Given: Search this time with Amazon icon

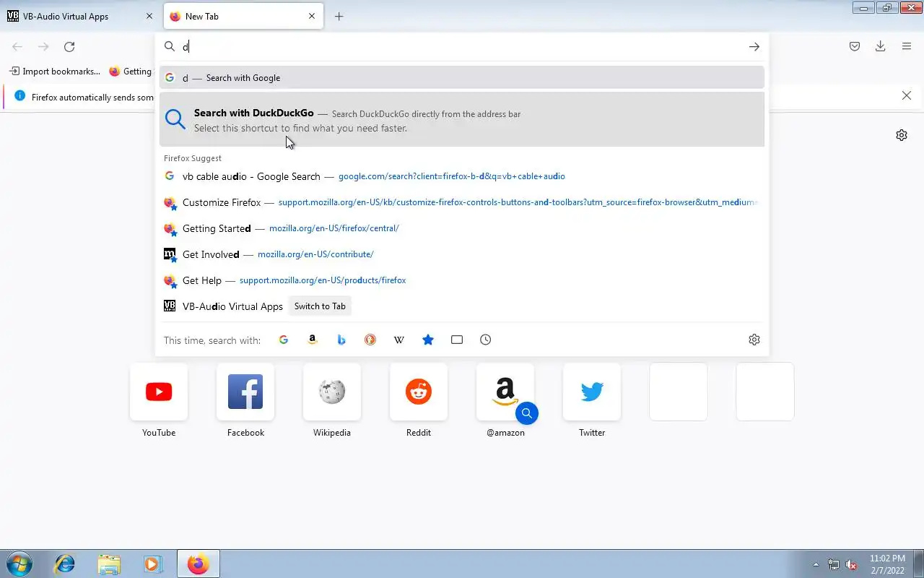Looking at the screenshot, I should (x=313, y=340).
